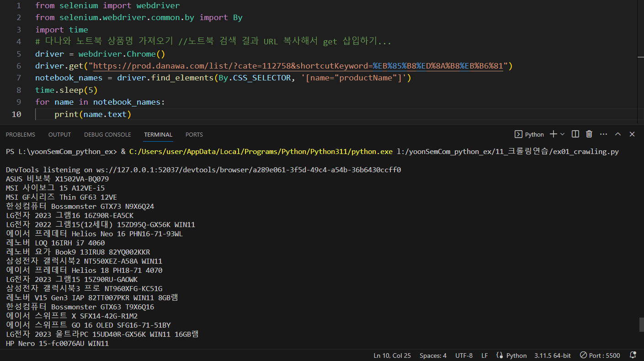Click 'print(name.text)' code line
644x361 pixels.
point(93,114)
